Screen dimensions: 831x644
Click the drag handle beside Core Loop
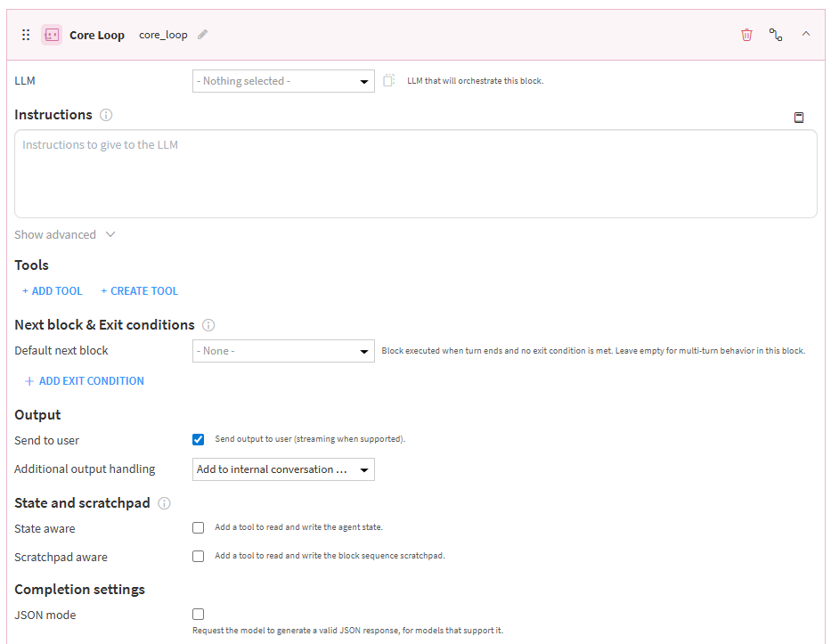coord(26,35)
